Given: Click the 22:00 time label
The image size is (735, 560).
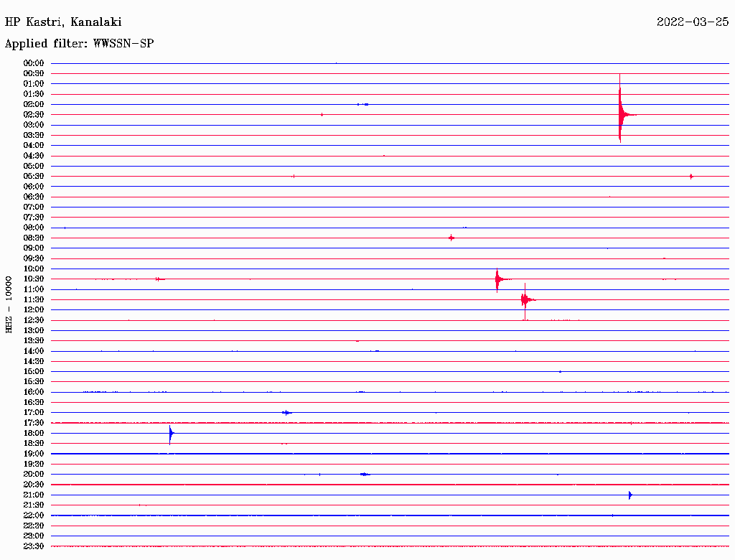Looking at the screenshot, I should (34, 515).
